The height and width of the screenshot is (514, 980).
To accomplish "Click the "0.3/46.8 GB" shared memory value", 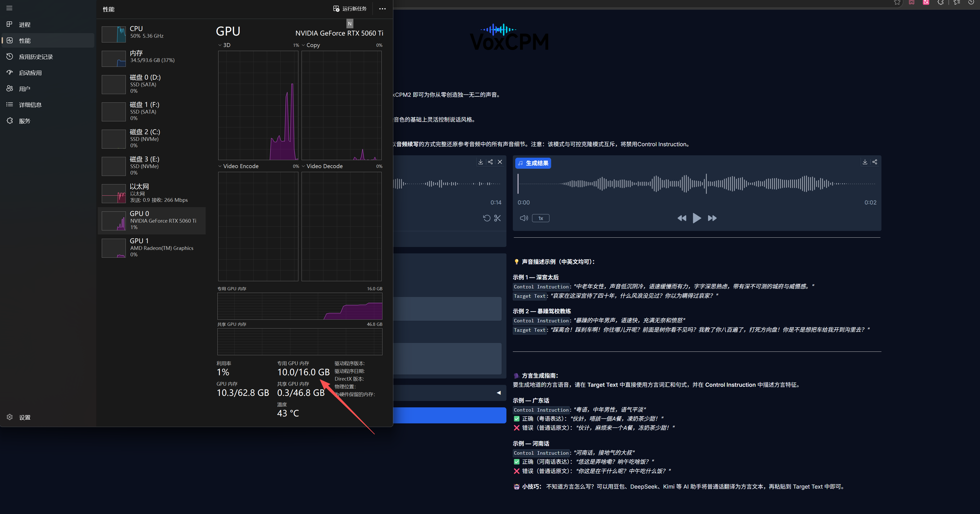I will [301, 393].
